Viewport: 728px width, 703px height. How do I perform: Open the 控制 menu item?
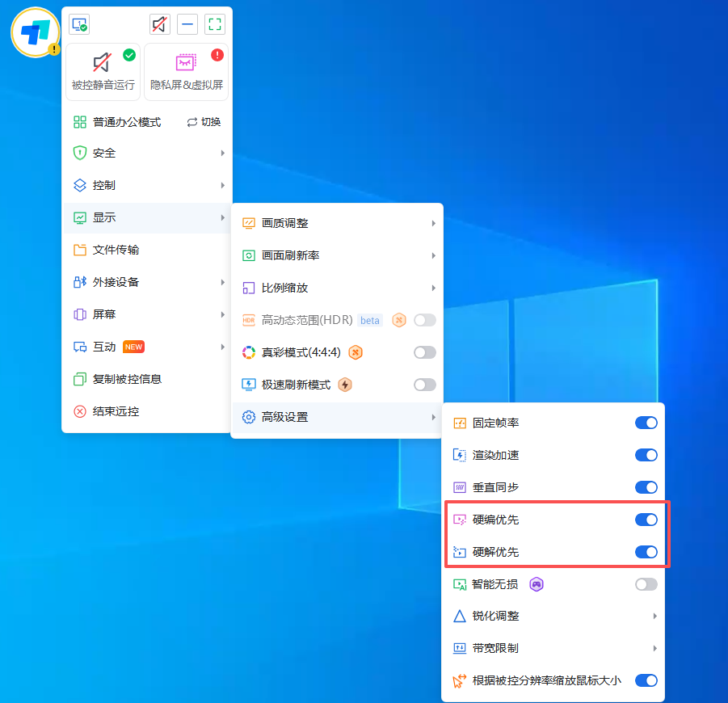point(147,185)
